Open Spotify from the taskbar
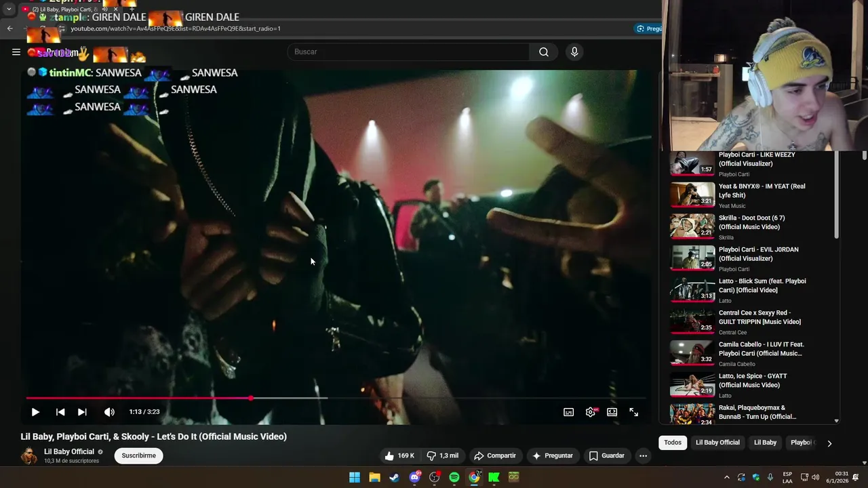This screenshot has width=868, height=488. point(454,477)
